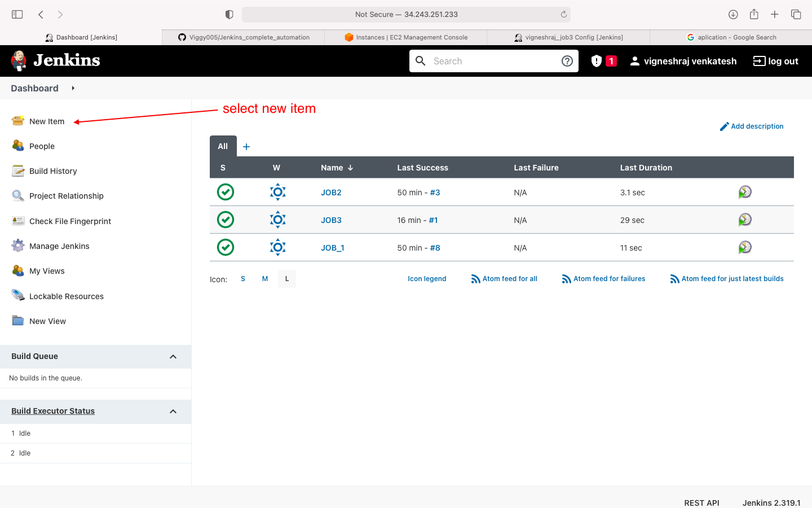
Task: Open Atom feed for all
Action: (x=504, y=279)
